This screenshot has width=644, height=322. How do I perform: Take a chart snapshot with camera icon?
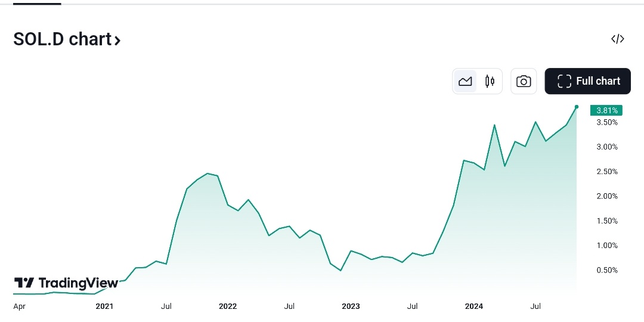[524, 82]
